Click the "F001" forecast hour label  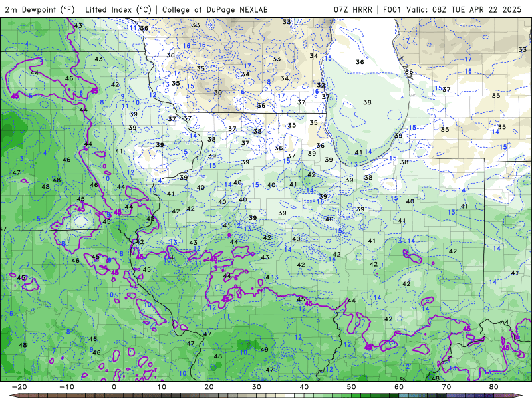tap(393, 9)
